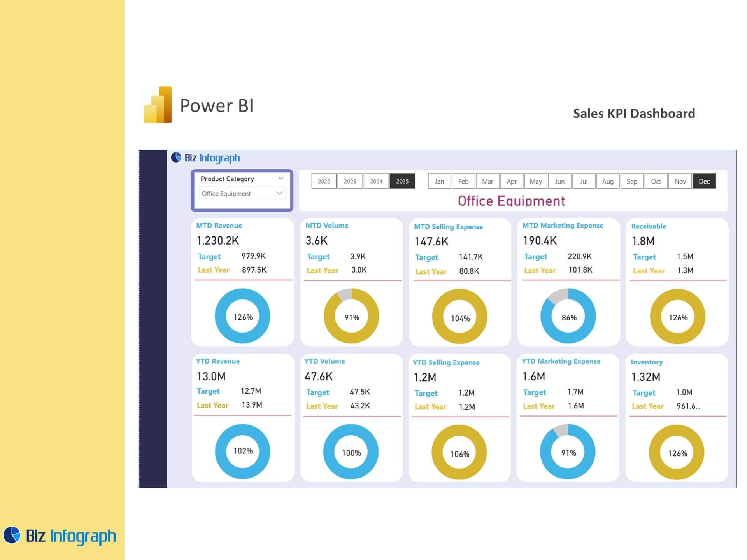Click the Inventory 126% donut chart
747x560 pixels.
(677, 452)
